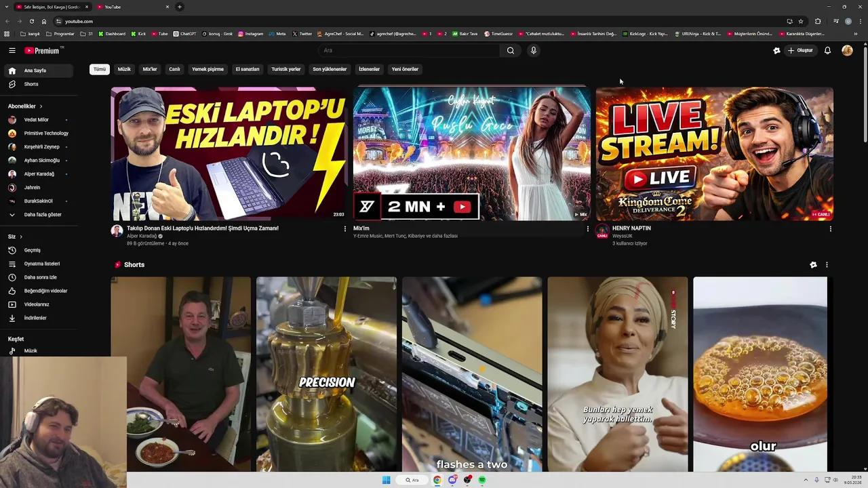This screenshot has height=488, width=868.
Task: Open Oynatma listeleri playlists
Action: pos(38,264)
